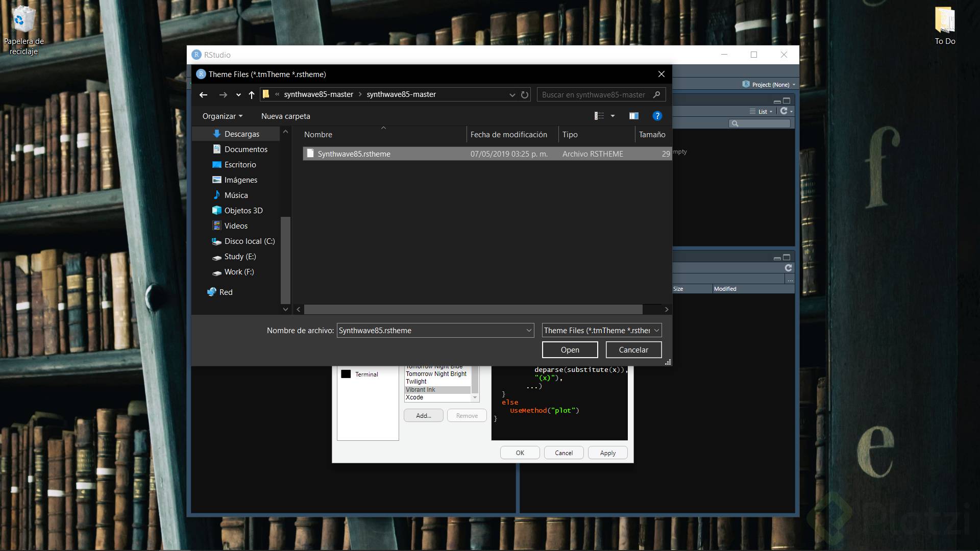The image size is (980, 551).
Task: Click the Open button
Action: [x=570, y=350]
